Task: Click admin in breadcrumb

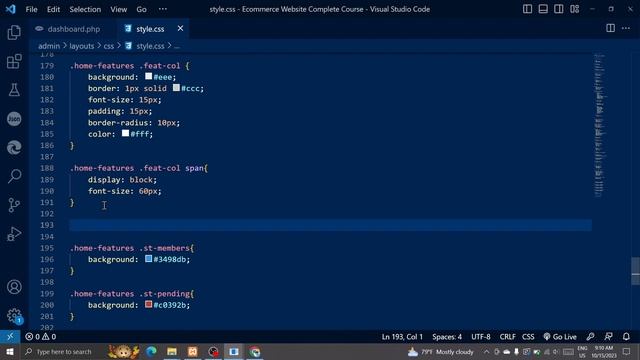Action: pyautogui.click(x=49, y=46)
